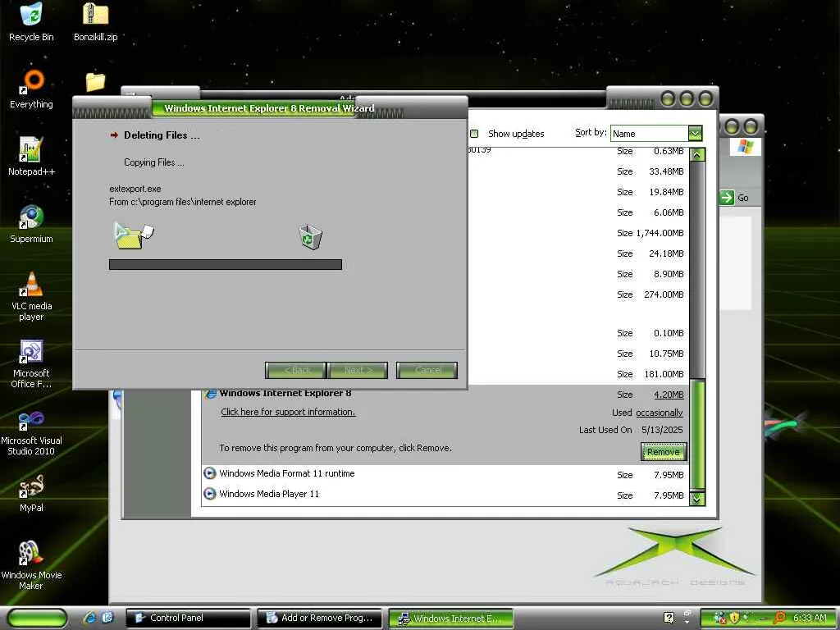Click the Go button in Control Panel window
Screen dimensions: 840x630
[734, 198]
